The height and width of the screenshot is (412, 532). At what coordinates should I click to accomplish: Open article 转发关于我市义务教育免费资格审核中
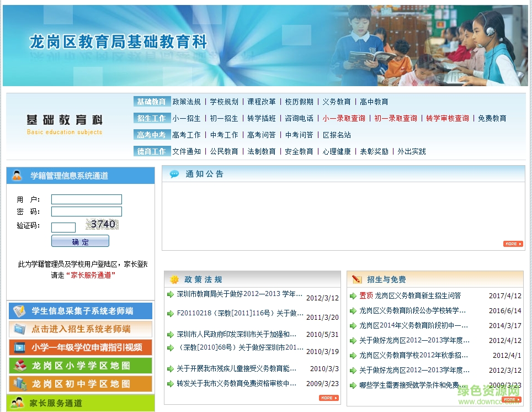[237, 383]
